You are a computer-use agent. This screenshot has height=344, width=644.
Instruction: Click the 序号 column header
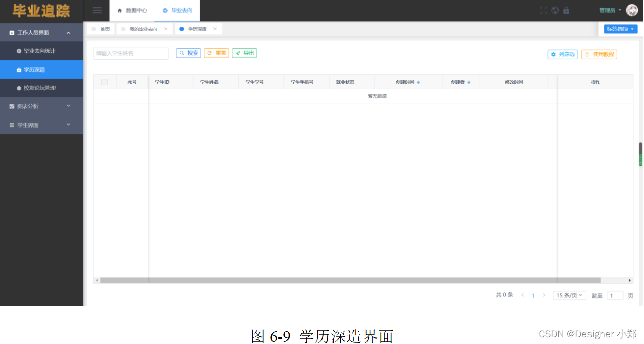point(132,82)
